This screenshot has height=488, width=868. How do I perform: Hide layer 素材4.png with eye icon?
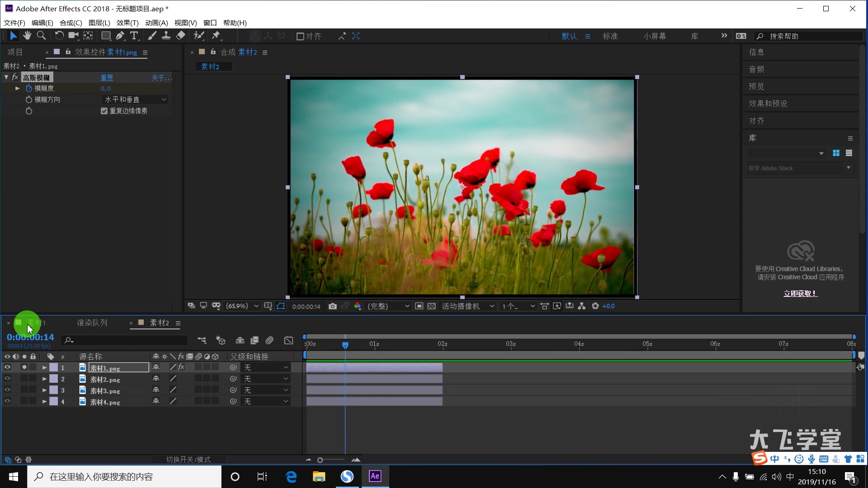(7, 401)
